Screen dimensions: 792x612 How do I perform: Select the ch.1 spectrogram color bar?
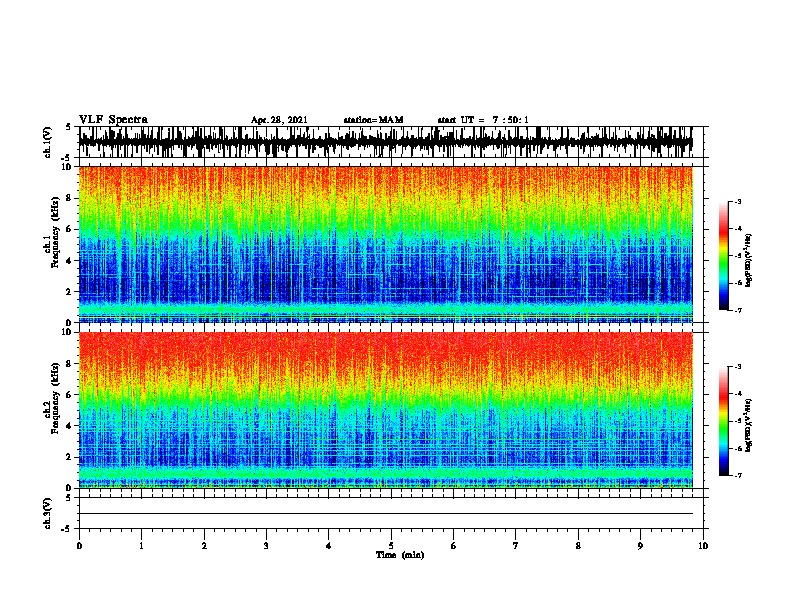[x=724, y=256]
